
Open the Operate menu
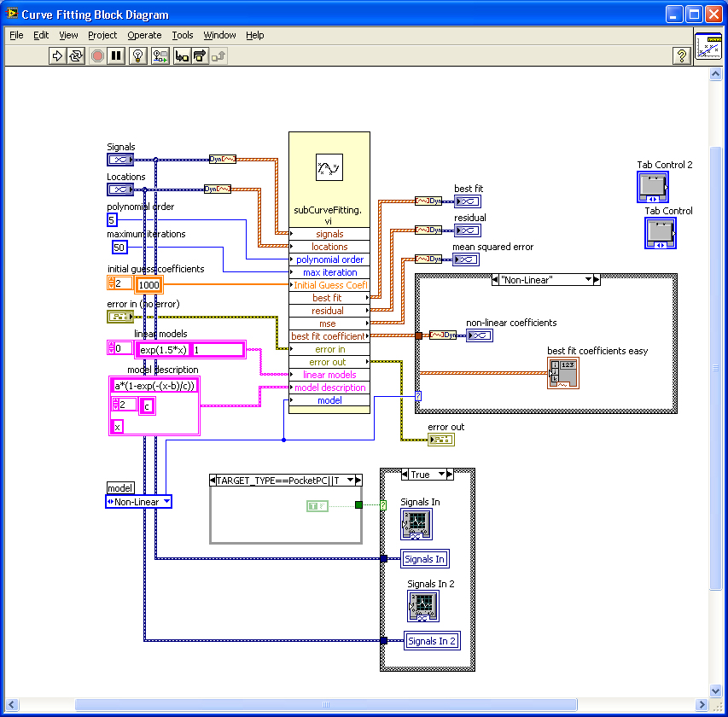click(x=144, y=35)
